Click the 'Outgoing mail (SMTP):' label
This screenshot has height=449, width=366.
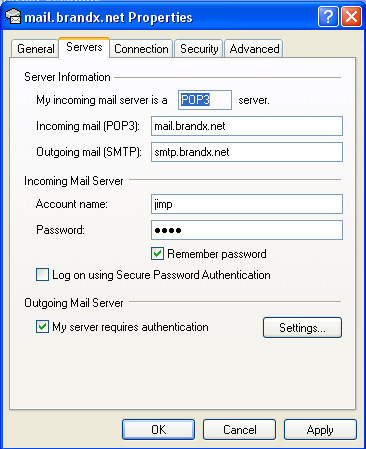(89, 152)
